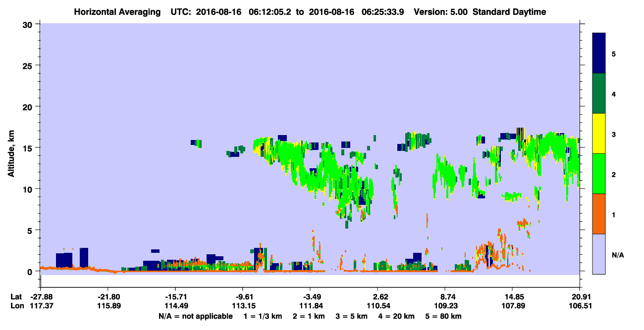Click the 'Lat' row label
The image size is (644, 330).
(15, 296)
